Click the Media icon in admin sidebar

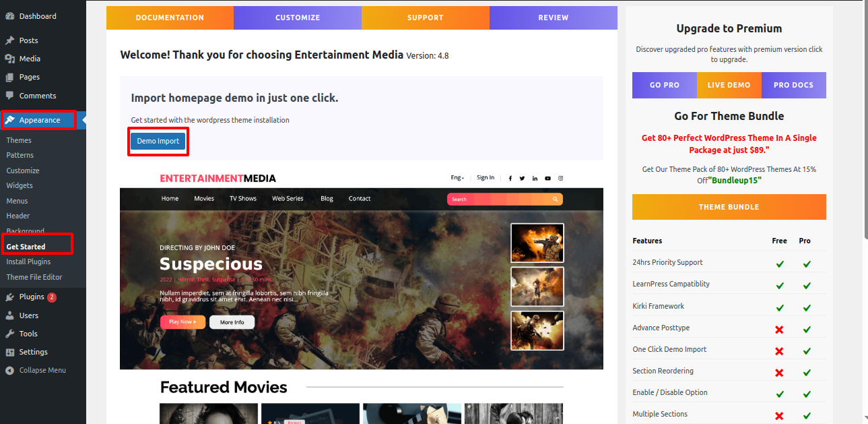tap(9, 59)
